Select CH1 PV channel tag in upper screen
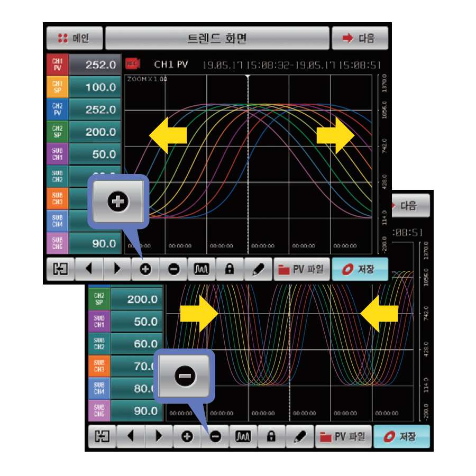 (57, 65)
